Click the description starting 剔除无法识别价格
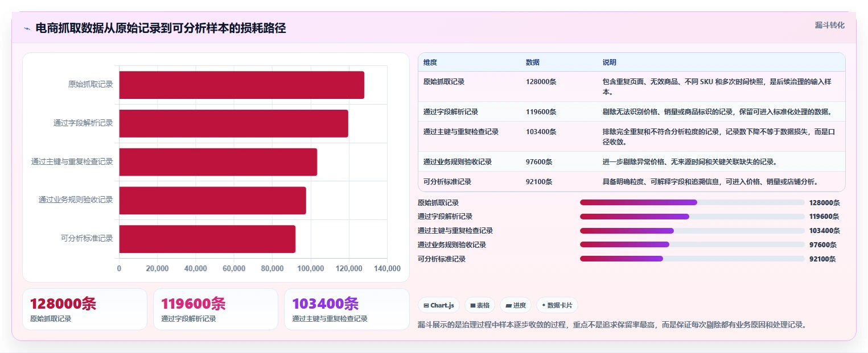The width and height of the screenshot is (868, 353). click(717, 111)
